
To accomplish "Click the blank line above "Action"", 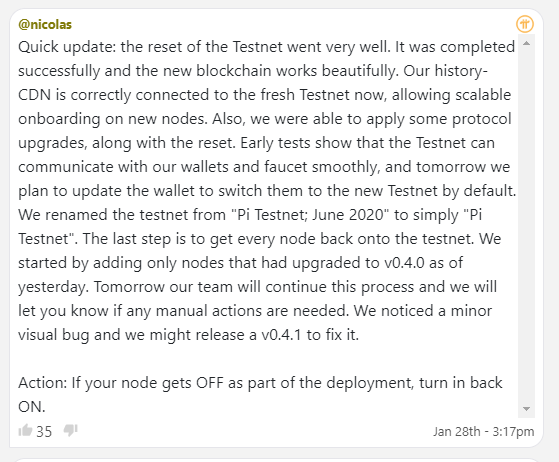I will click(x=267, y=359).
